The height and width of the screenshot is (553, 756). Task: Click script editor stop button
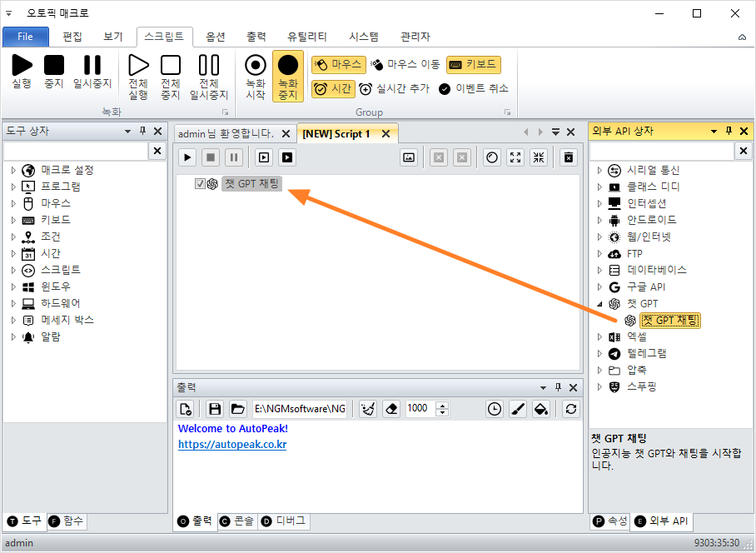[211, 157]
